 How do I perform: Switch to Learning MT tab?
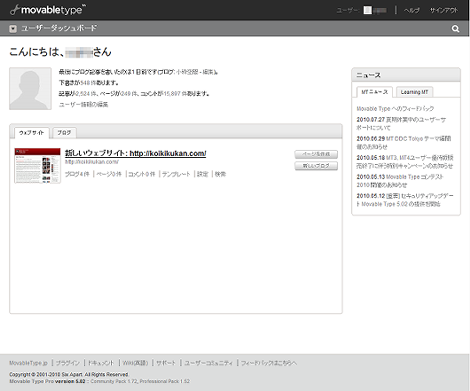414,92
